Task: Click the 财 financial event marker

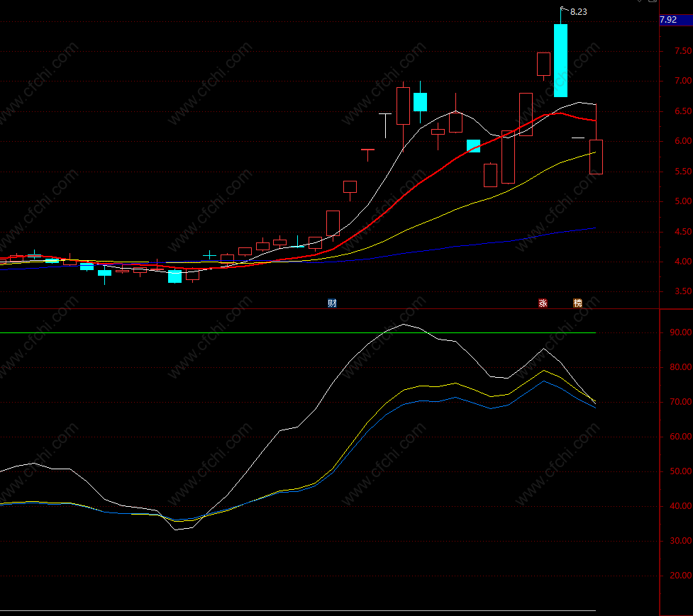Action: tap(332, 303)
